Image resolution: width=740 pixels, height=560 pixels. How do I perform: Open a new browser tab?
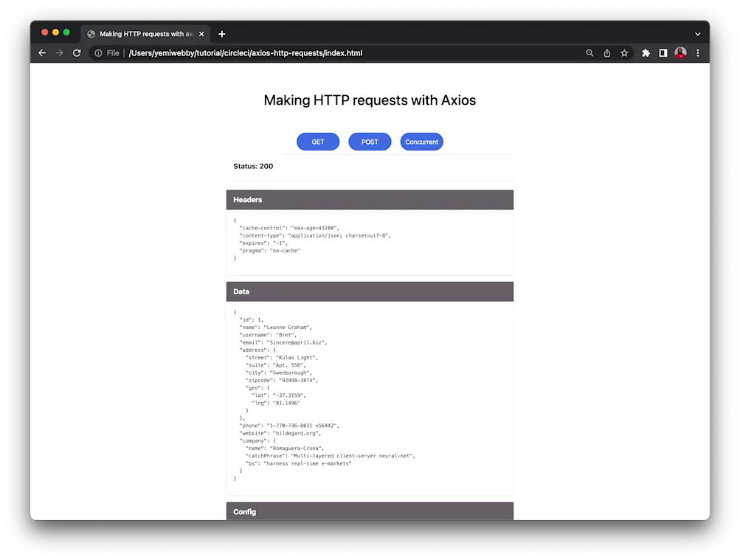221,33
